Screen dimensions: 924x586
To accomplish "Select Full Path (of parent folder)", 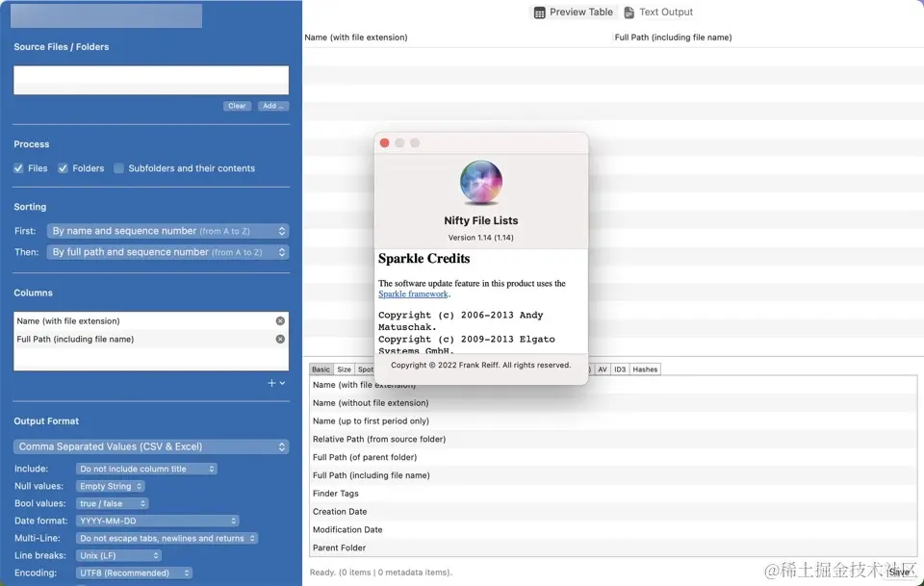I will tap(613, 458).
